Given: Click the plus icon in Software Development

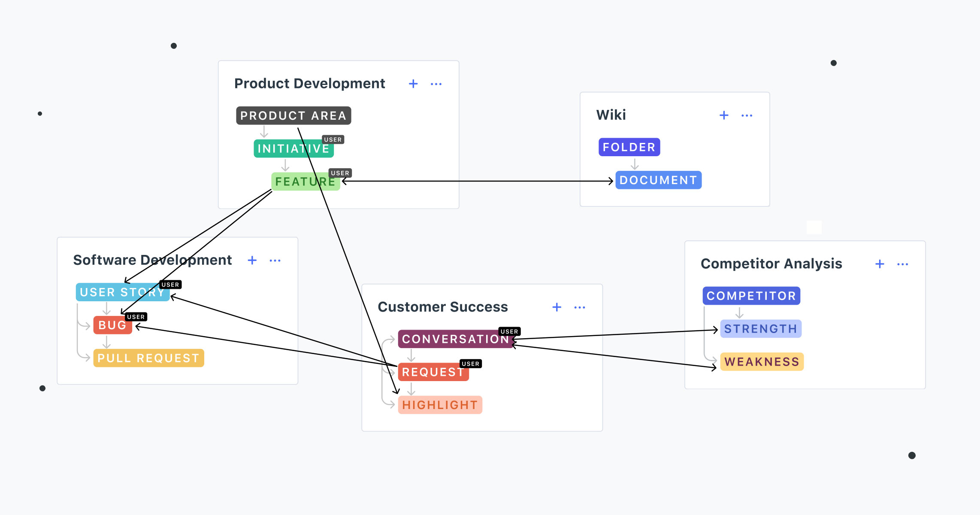Looking at the screenshot, I should [x=252, y=260].
